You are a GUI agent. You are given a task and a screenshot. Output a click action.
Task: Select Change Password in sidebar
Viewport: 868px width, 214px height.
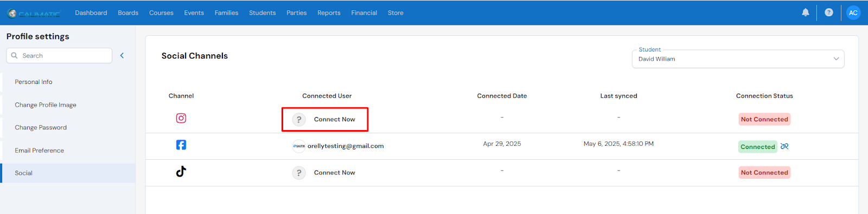(x=41, y=127)
